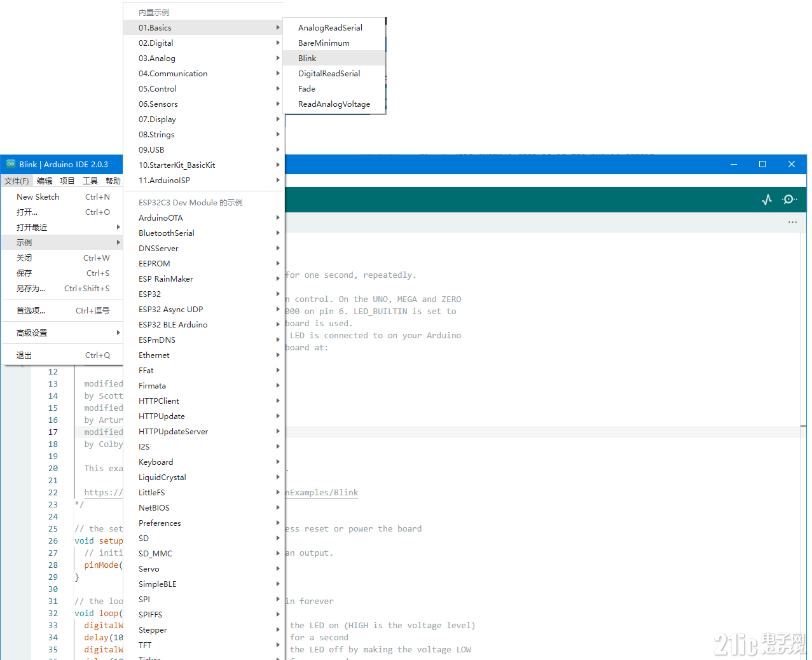This screenshot has width=812, height=660.
Task: Open DNSServer examples submenu
Action: 203,249
